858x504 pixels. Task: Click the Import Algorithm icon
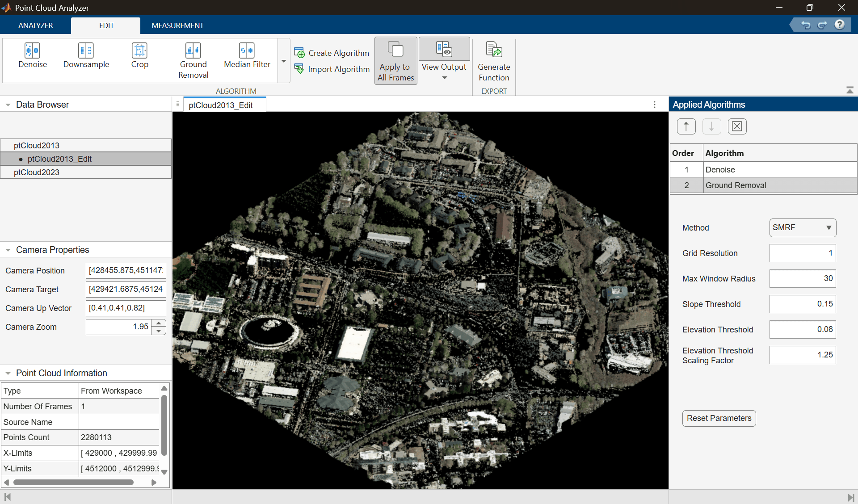299,69
